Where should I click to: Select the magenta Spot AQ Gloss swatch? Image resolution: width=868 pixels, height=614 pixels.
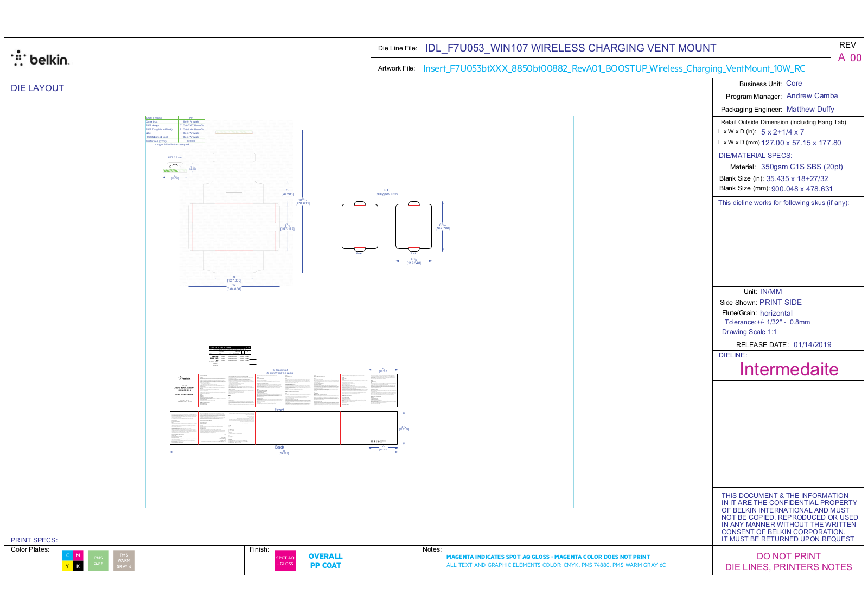285,561
